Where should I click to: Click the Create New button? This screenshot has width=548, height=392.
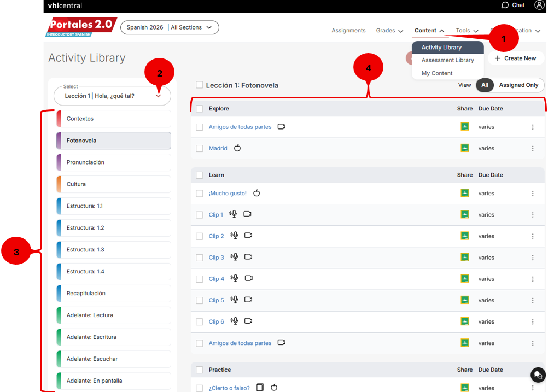pos(516,58)
